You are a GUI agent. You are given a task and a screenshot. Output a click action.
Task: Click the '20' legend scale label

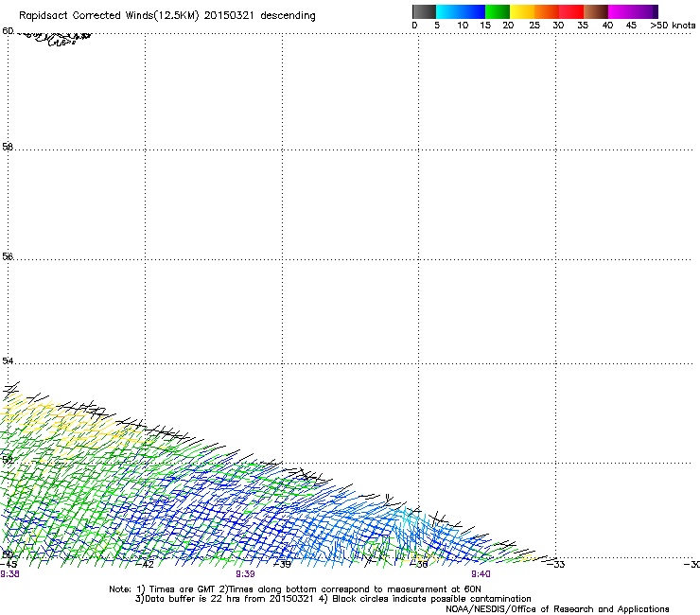(x=508, y=26)
